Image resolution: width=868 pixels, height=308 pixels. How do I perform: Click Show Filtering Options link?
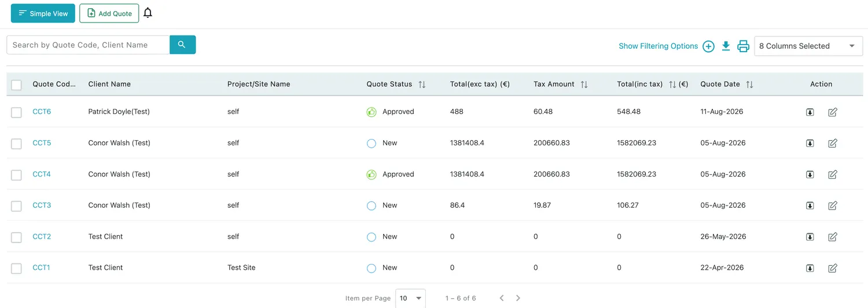pos(658,46)
